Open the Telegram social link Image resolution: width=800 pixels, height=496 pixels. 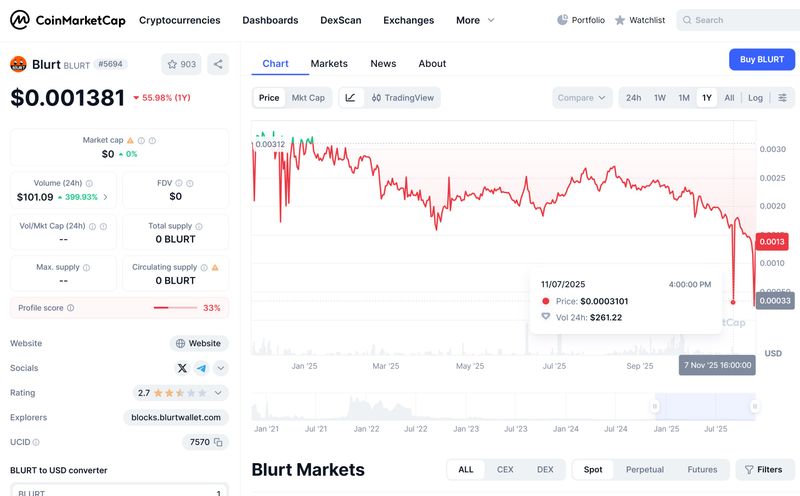tap(201, 368)
